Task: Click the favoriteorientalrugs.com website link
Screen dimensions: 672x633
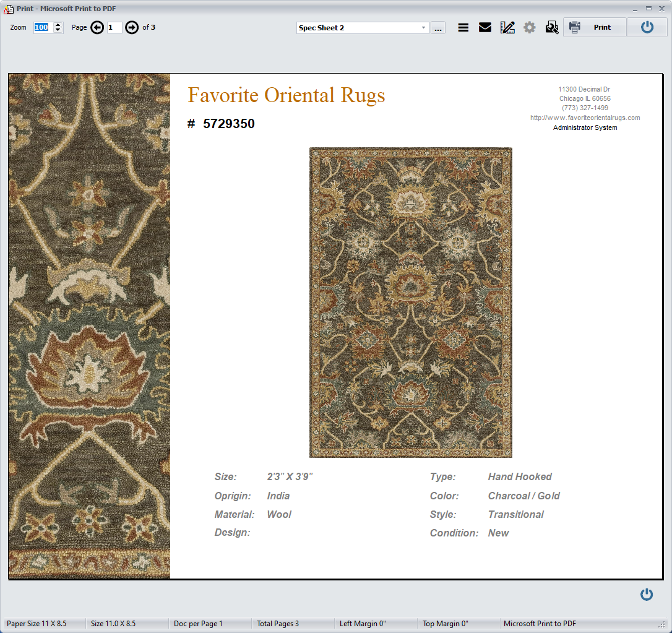Action: [585, 118]
